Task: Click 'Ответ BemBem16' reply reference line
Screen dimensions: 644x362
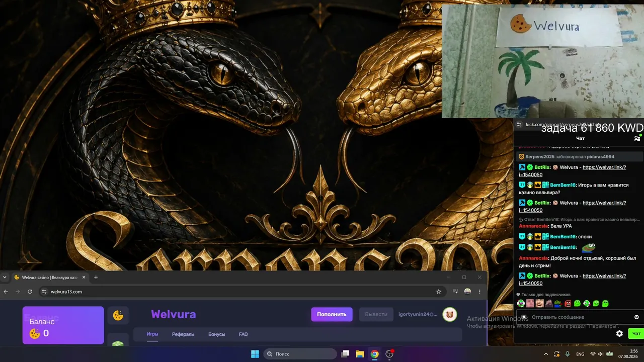Action: (x=580, y=220)
